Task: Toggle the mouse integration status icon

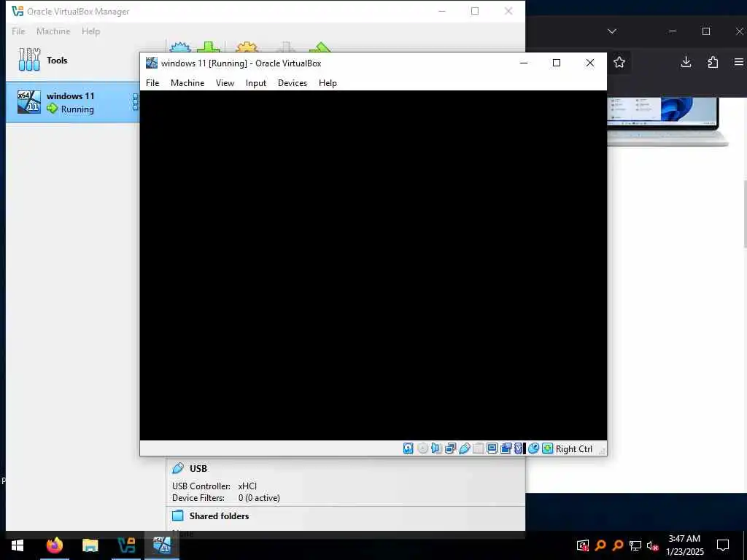Action: [533, 448]
